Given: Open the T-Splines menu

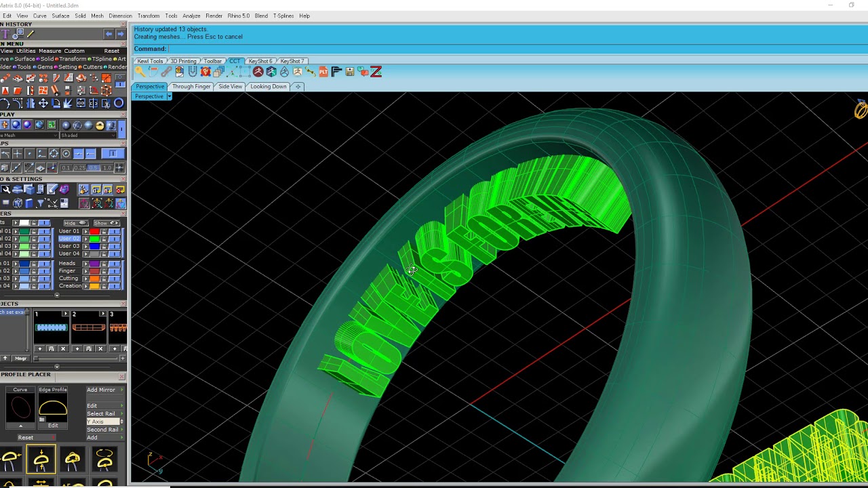Looking at the screenshot, I should (x=283, y=16).
